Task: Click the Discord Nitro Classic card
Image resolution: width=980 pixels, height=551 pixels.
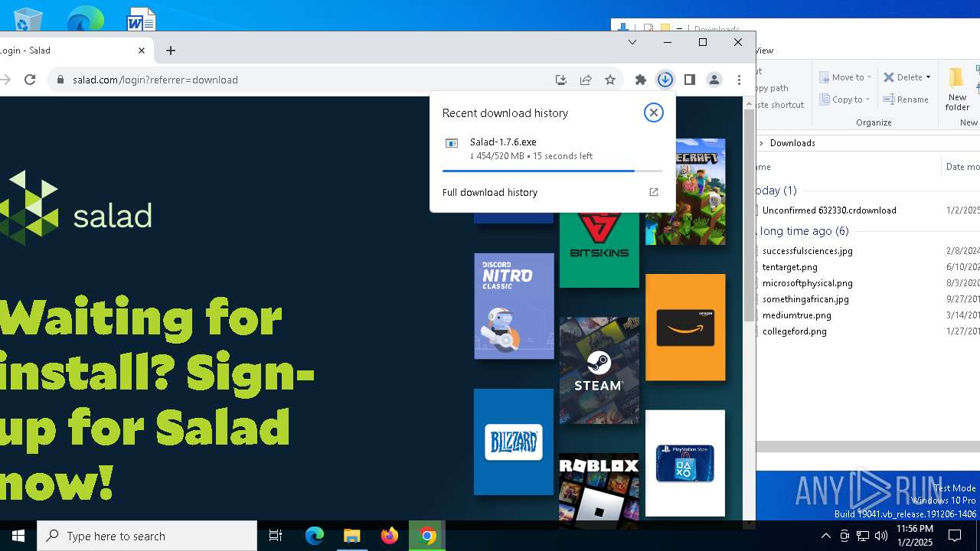Action: pyautogui.click(x=514, y=306)
